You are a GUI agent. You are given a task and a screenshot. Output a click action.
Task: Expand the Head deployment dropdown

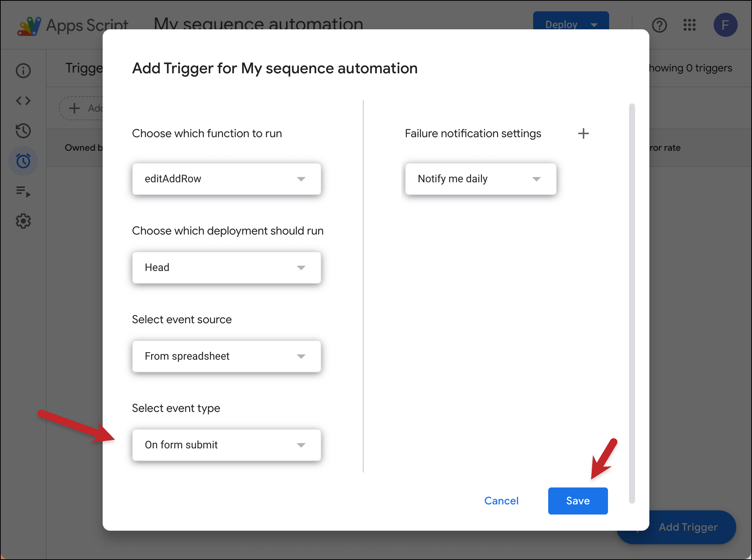[226, 268]
